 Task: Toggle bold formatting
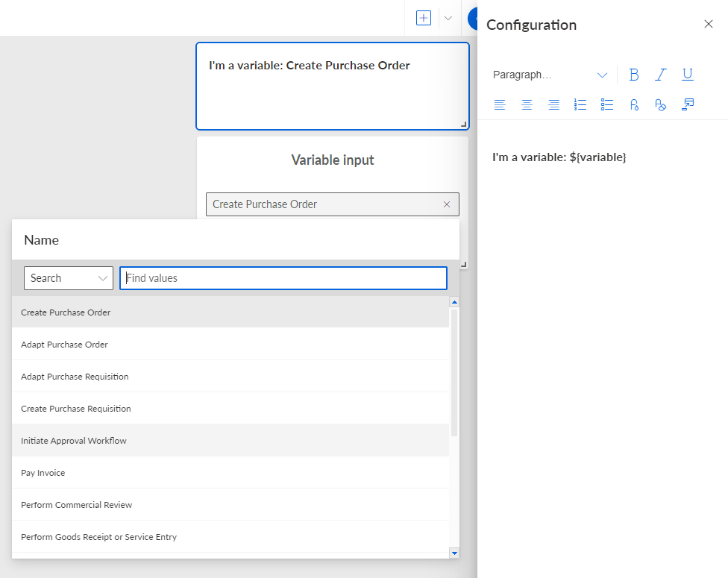634,75
